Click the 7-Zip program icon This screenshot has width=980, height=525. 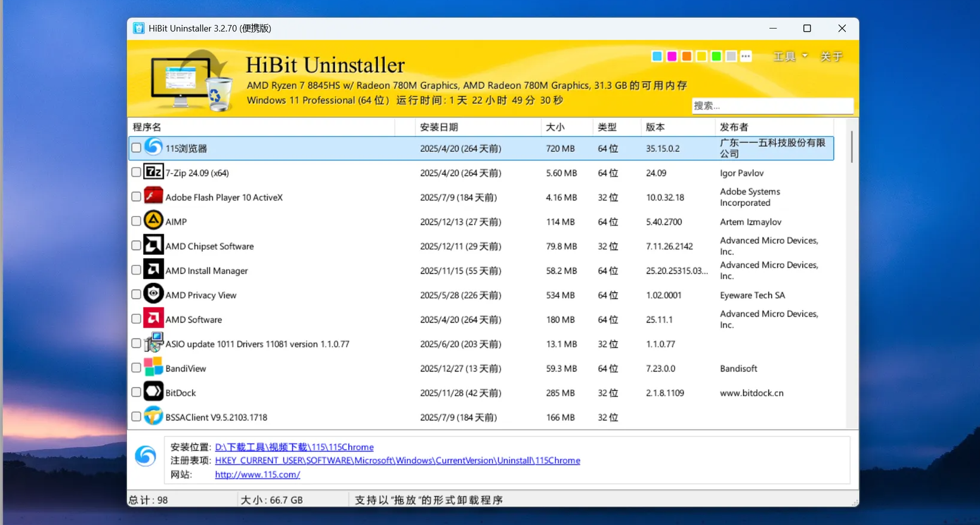[153, 172]
